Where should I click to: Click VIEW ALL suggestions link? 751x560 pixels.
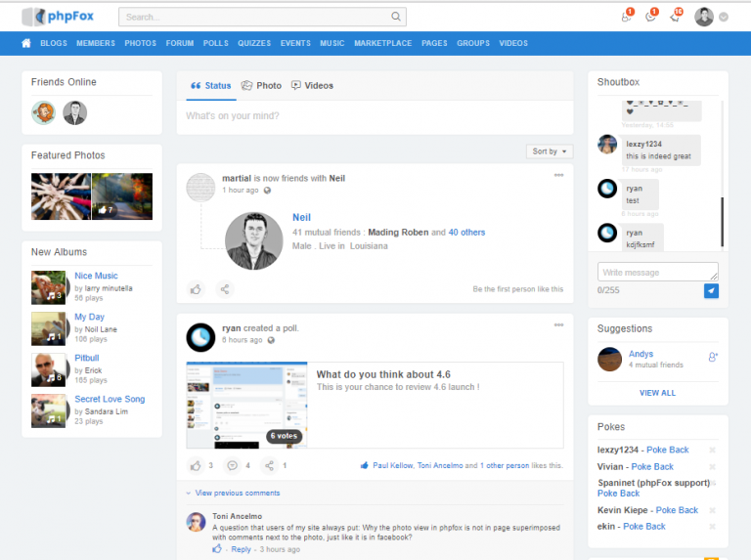(657, 393)
